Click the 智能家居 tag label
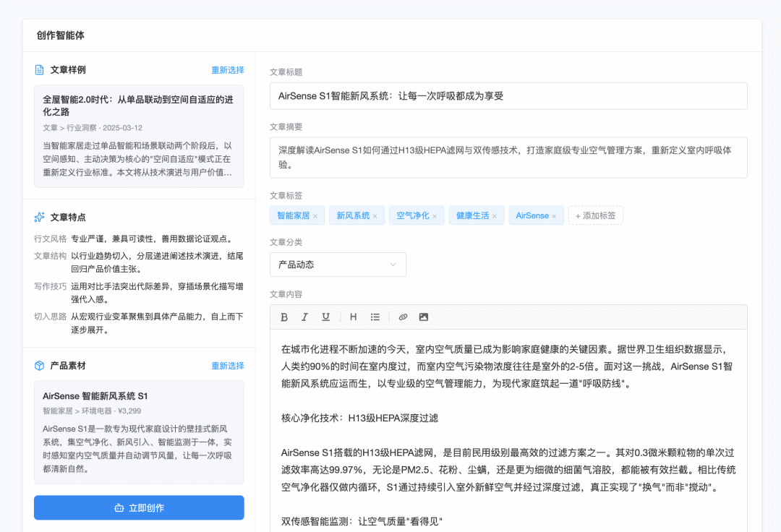 (294, 215)
